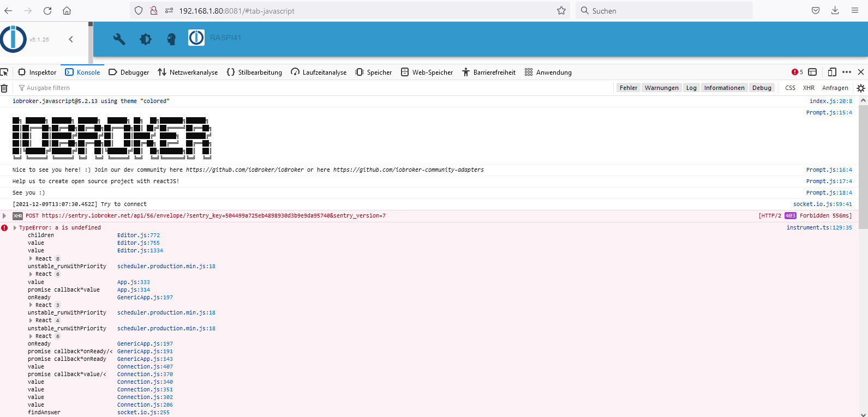Screen dimensions: 868x417
Task: Toggle Warnungen filter
Action: pos(662,88)
